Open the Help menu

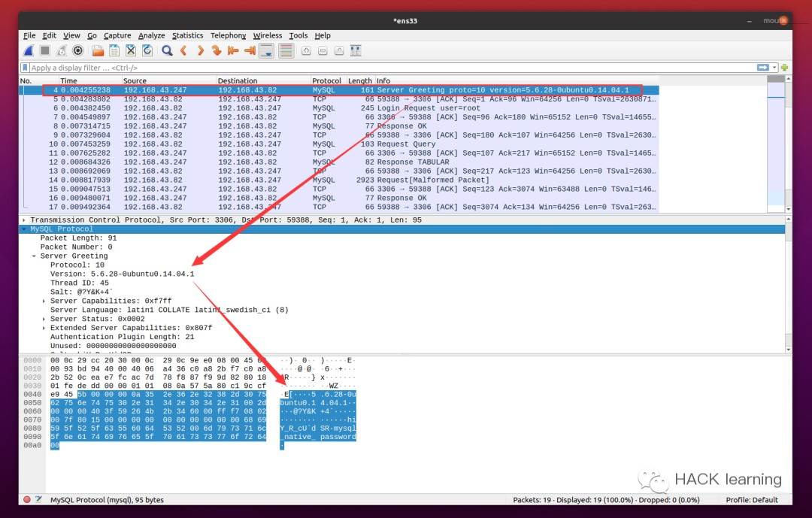coord(323,35)
